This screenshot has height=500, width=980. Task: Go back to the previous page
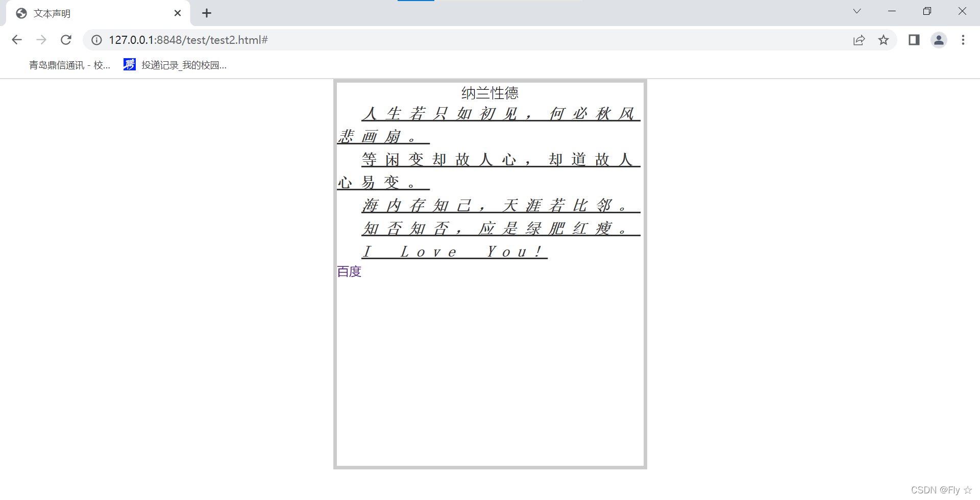click(17, 40)
